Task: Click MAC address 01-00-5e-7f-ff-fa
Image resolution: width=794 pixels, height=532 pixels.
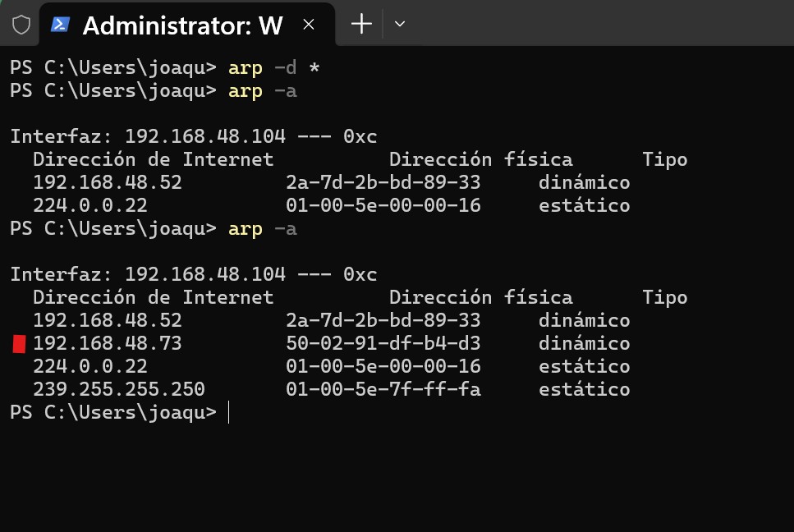Action: [x=383, y=389]
